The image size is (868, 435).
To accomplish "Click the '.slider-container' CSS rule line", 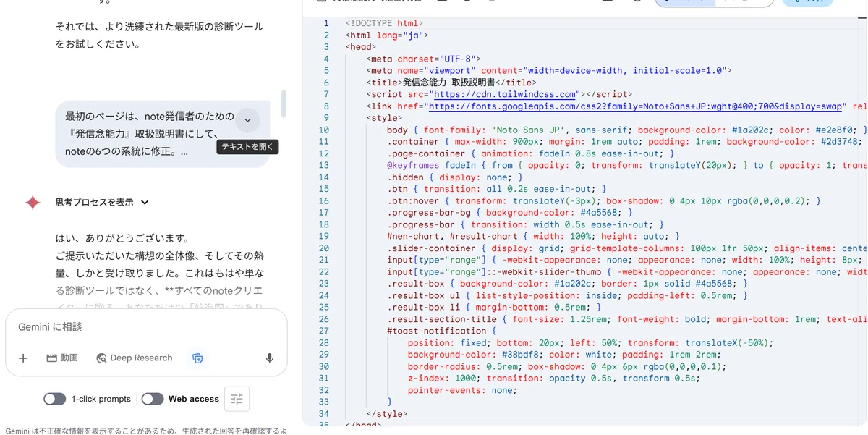I will pyautogui.click(x=626, y=248).
